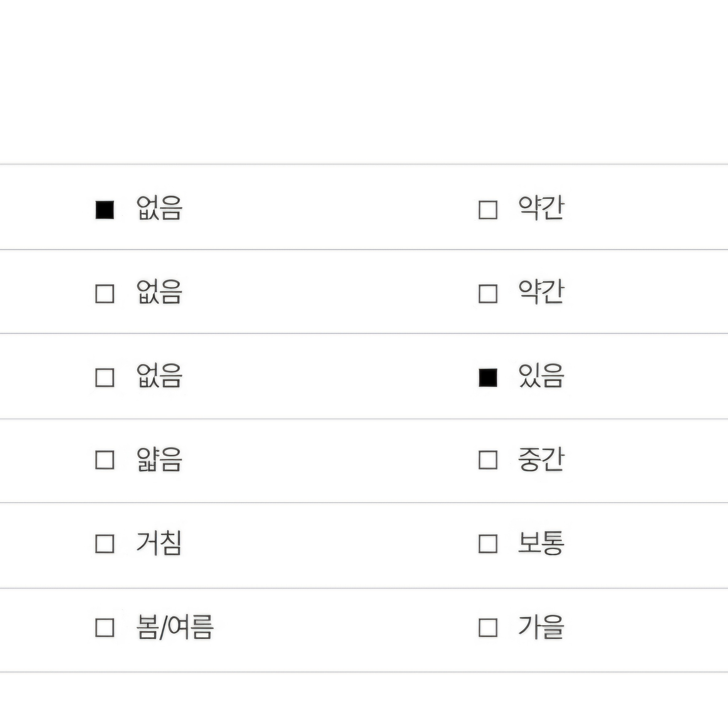Click the 없음 label beside the filled checkbox

click(159, 208)
